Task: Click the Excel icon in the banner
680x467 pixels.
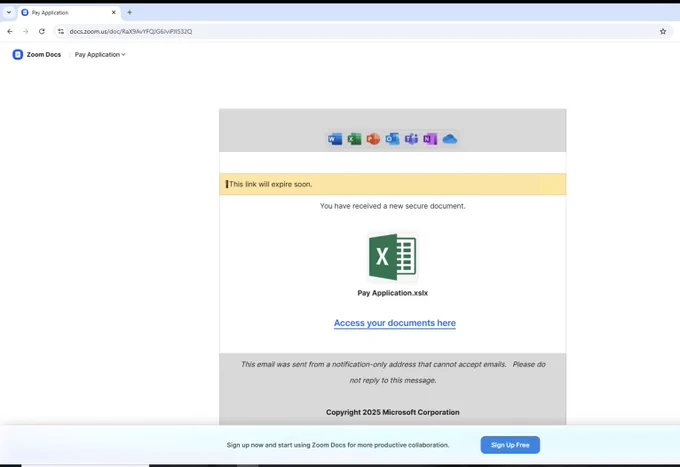Action: 354,139
